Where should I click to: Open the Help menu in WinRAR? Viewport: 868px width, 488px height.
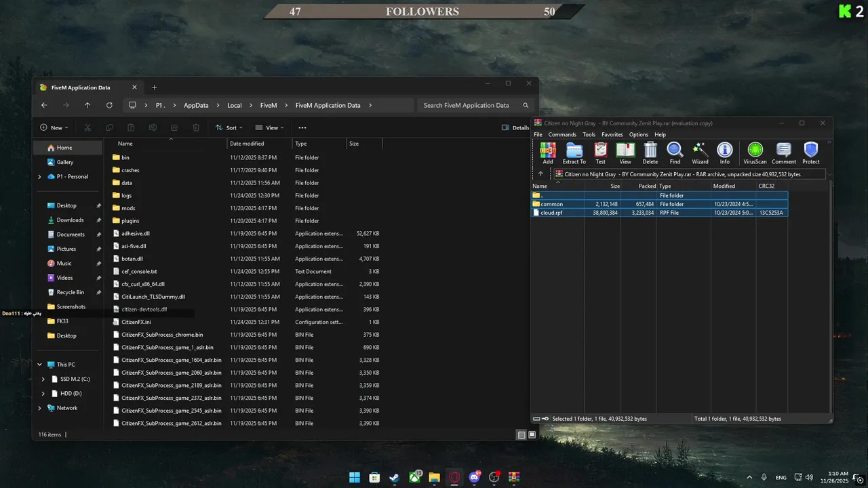[660, 134]
